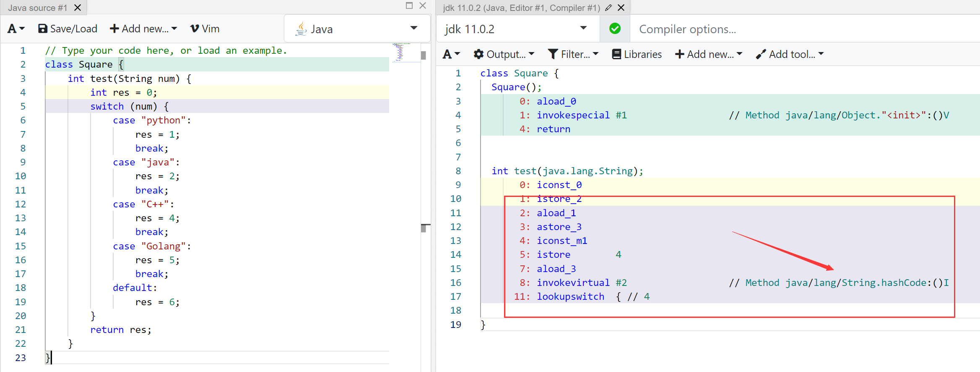980x372 pixels.
Task: Open the Java language dropdown
Action: [x=357, y=29]
